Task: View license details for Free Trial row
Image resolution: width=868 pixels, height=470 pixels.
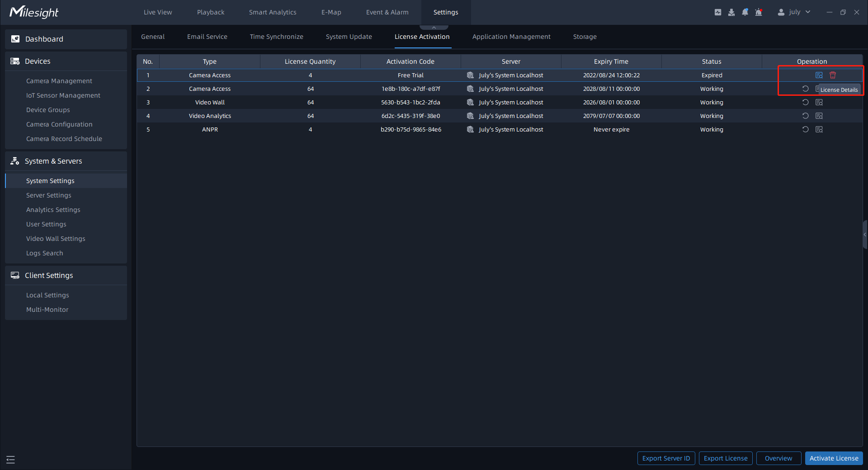Action: tap(819, 75)
